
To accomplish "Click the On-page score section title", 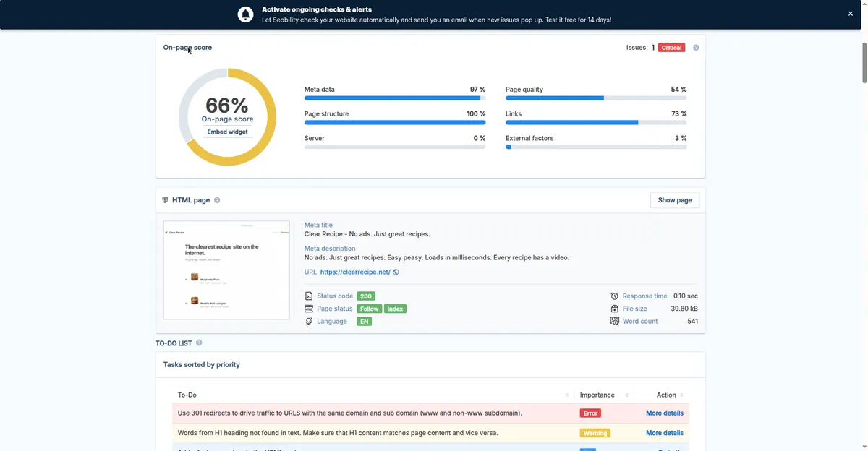I will click(x=187, y=48).
